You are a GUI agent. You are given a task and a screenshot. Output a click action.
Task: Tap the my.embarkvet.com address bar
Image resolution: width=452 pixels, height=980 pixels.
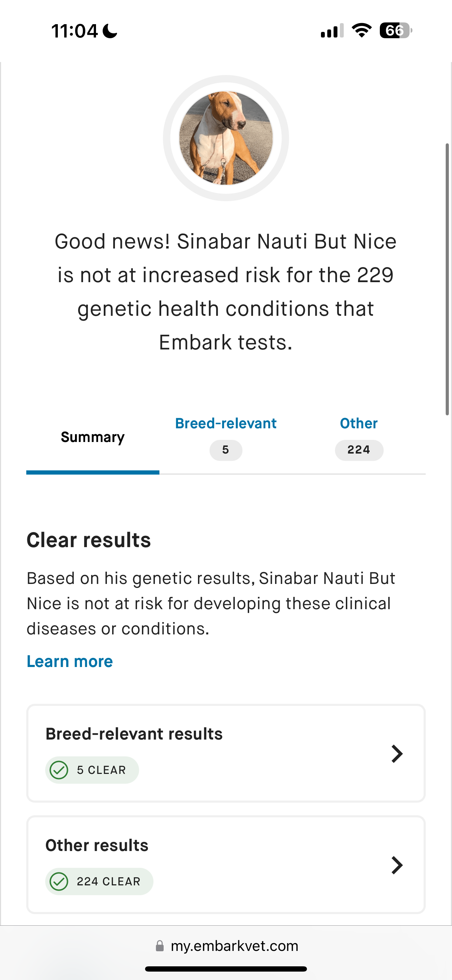point(234,946)
